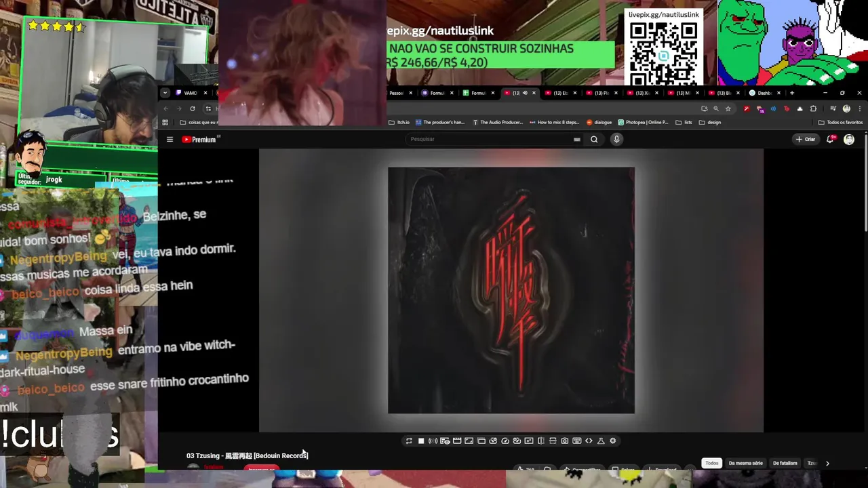This screenshot has width=868, height=488.
Task: Expand coisas que eu bookmark folder
Action: (x=199, y=123)
